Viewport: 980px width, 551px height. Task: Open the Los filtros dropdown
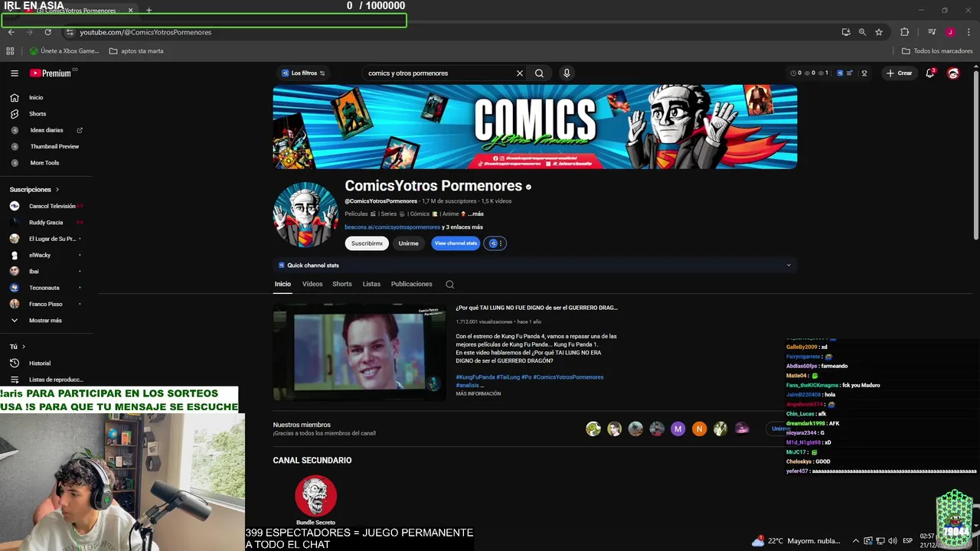click(303, 73)
